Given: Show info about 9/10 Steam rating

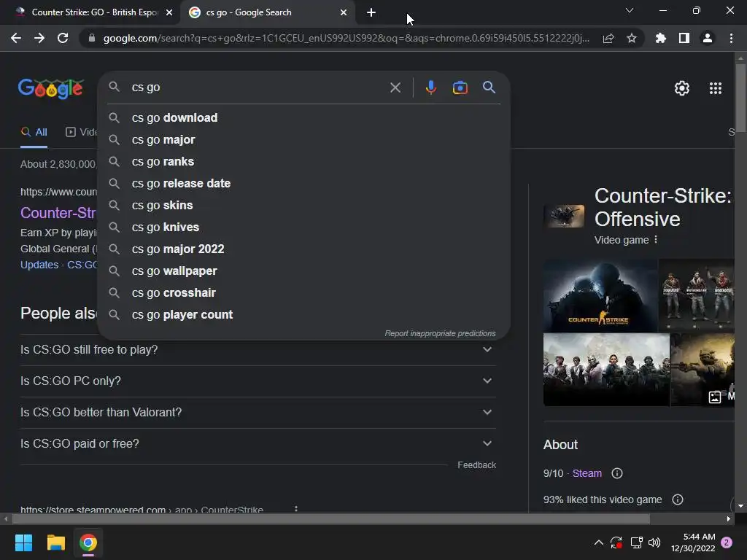Looking at the screenshot, I should pos(617,473).
